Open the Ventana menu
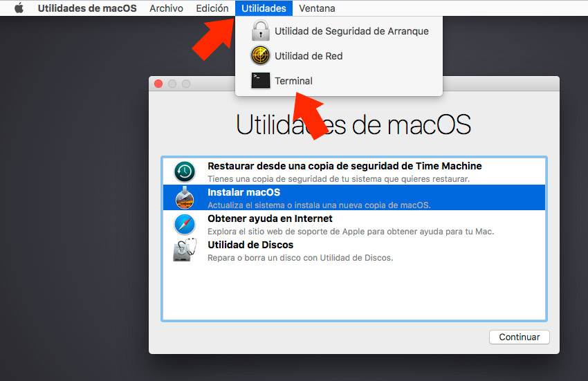This screenshot has width=588, height=381. (317, 8)
